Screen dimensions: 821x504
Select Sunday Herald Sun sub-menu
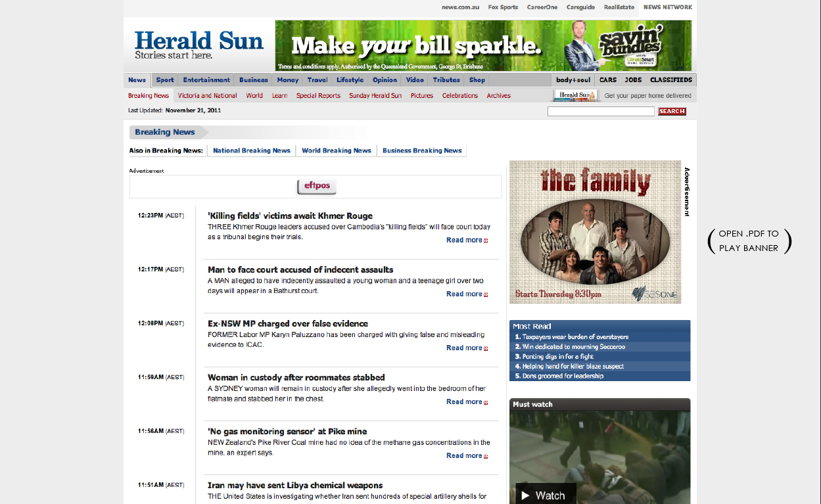coord(375,96)
